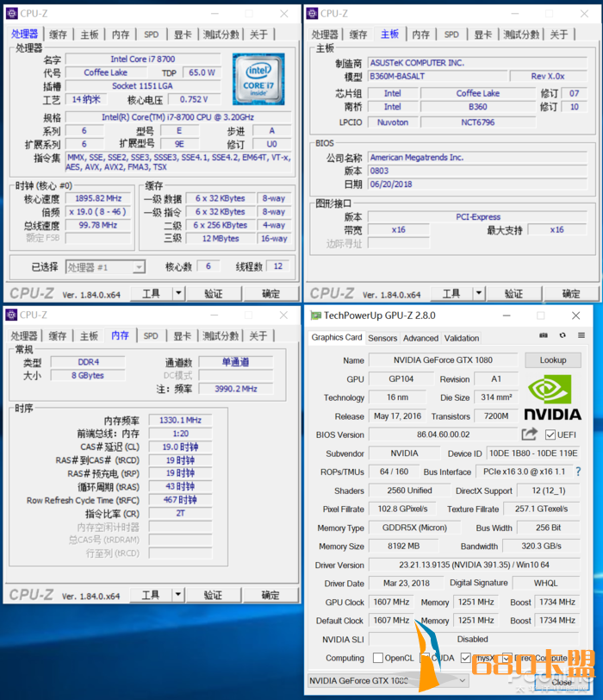Open 主板 tab in memory CPU-Z window

coord(89,335)
